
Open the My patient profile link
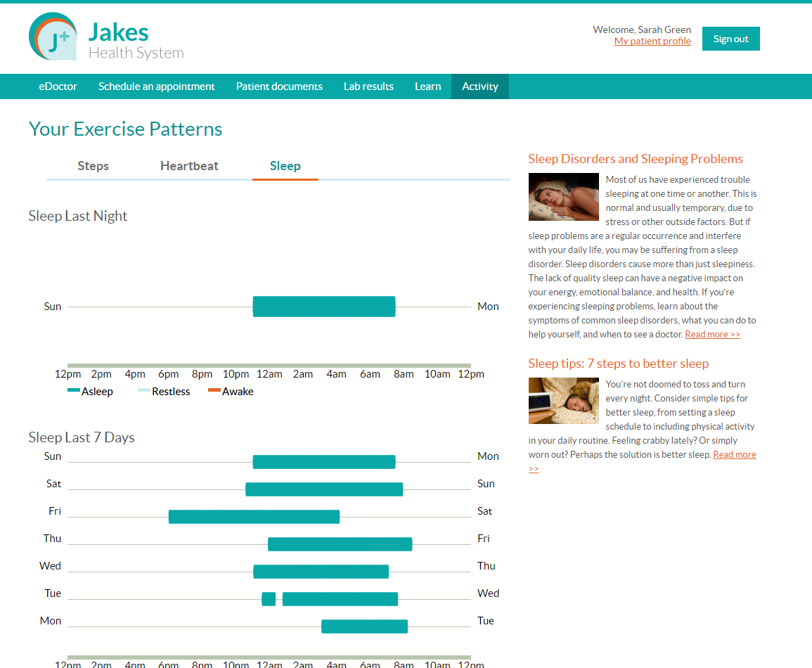coord(652,41)
